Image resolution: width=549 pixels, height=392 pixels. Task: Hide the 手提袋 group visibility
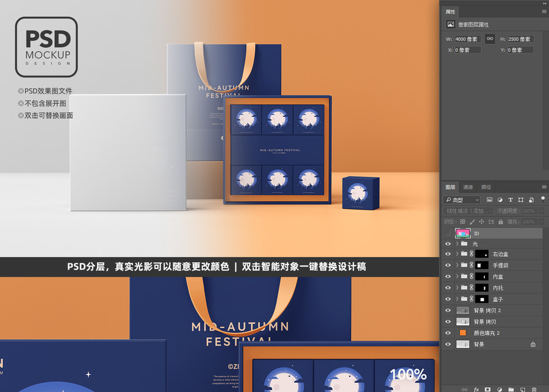[448, 265]
